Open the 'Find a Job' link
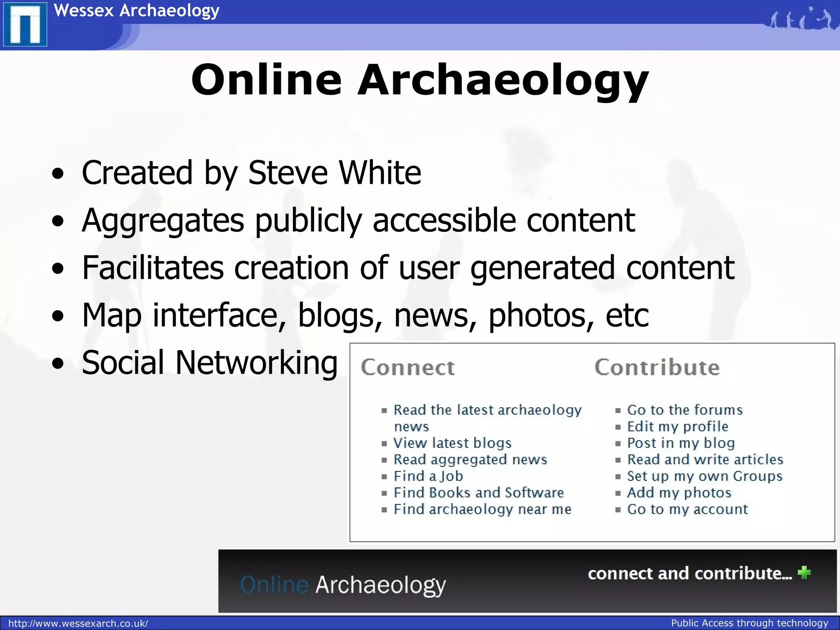Screen dimensions: 840x630 click(428, 476)
